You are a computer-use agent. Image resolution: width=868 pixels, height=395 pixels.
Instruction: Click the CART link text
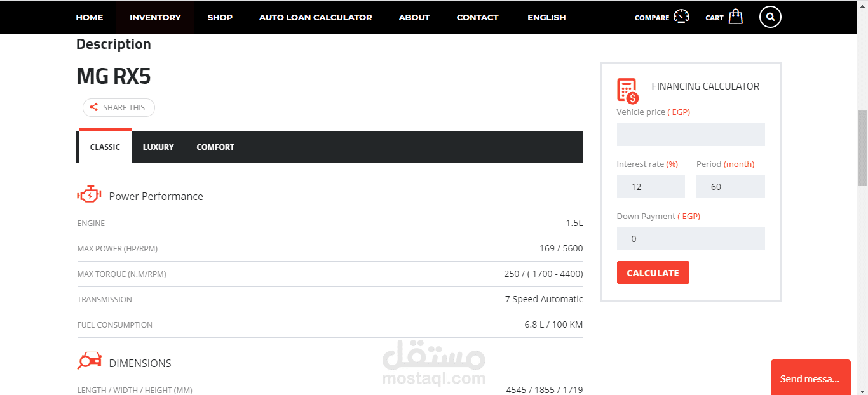(x=714, y=18)
